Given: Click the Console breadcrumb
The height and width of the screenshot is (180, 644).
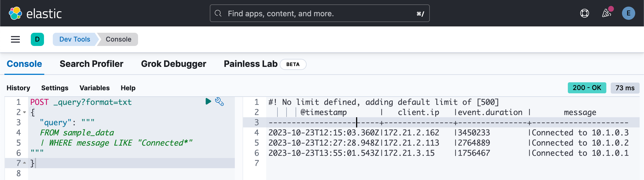Looking at the screenshot, I should point(119,39).
